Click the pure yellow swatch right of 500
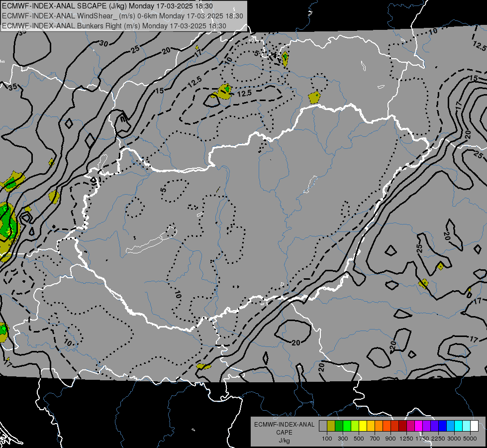The width and height of the screenshot is (487, 448). (363, 426)
